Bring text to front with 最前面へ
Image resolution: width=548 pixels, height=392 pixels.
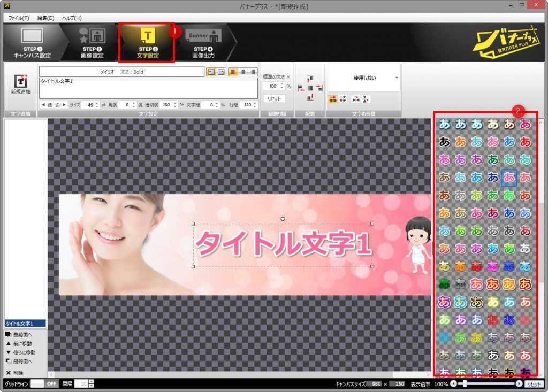point(19,335)
